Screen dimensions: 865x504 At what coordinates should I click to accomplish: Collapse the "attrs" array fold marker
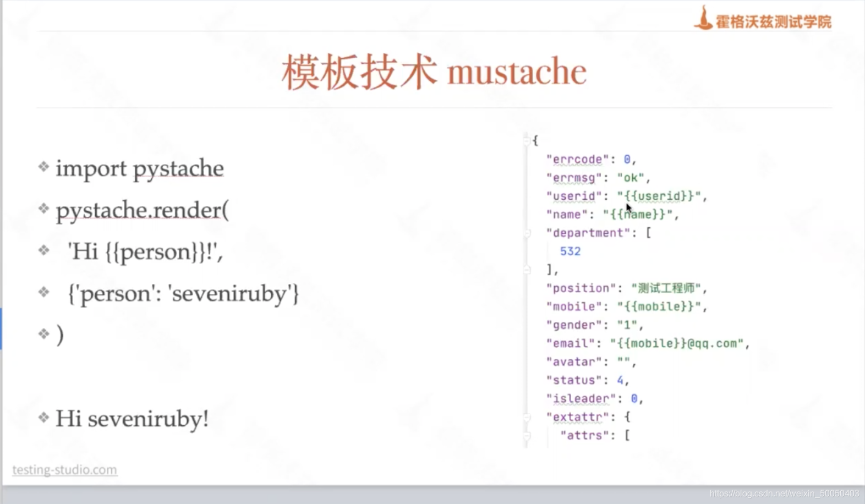(527, 436)
